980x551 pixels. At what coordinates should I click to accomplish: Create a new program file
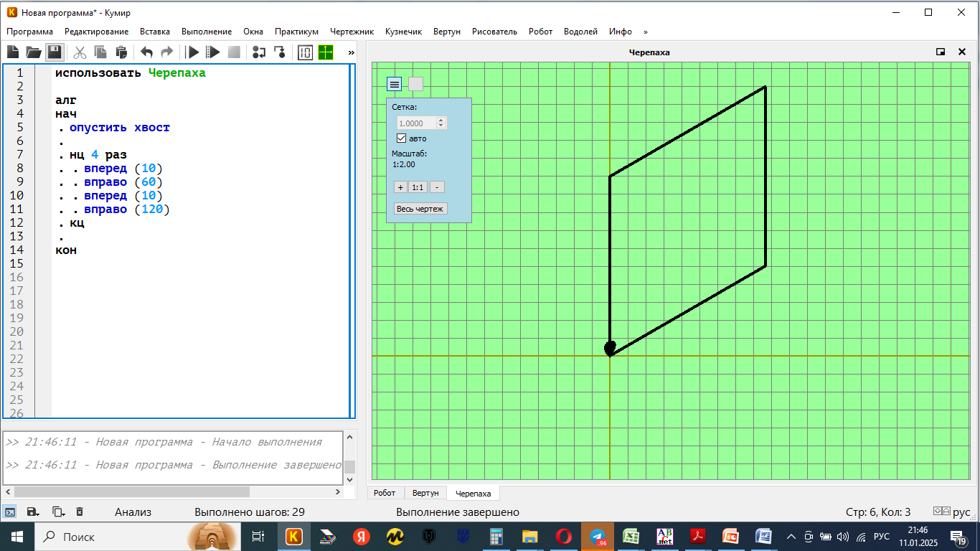(13, 52)
